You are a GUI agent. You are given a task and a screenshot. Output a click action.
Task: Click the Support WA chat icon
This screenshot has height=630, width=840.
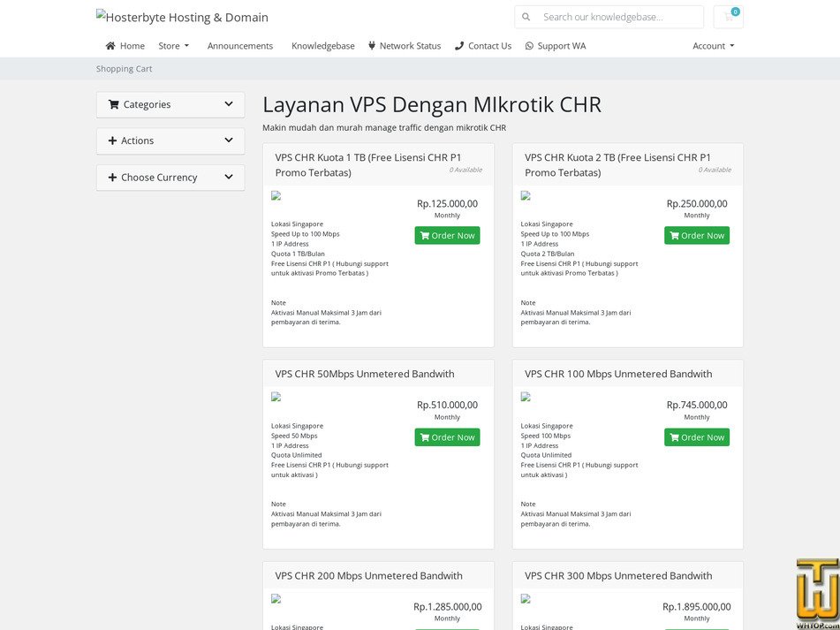pos(528,45)
